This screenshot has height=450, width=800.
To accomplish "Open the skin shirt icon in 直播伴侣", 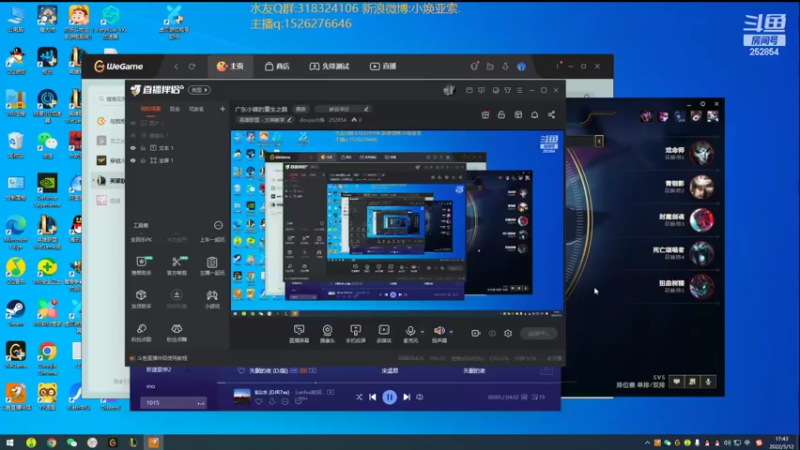I will coord(508,90).
